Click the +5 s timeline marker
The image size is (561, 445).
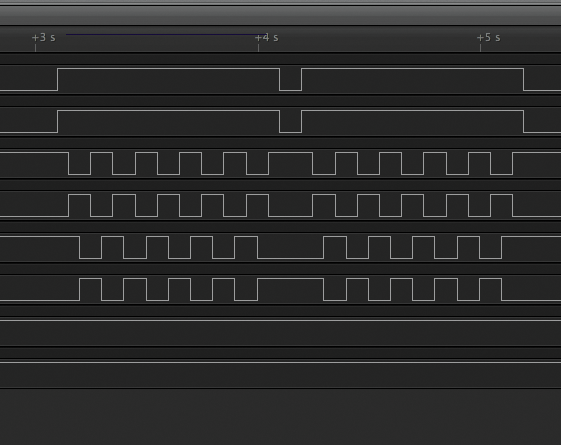click(489, 38)
